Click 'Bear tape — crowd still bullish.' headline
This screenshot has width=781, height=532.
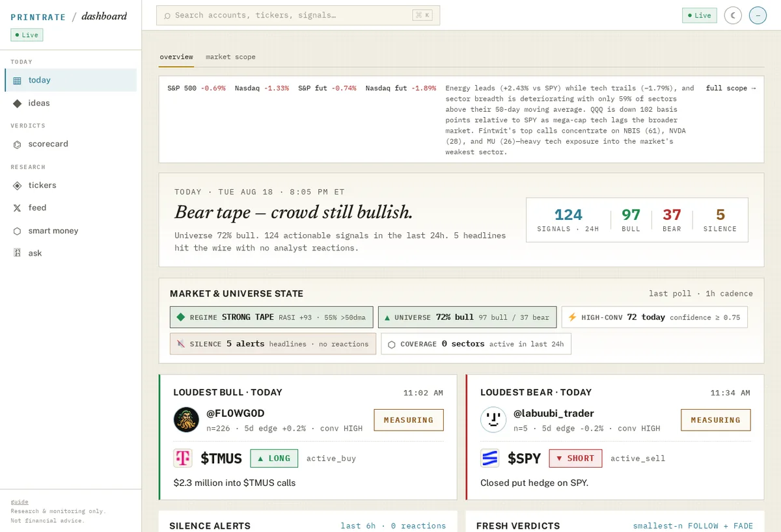point(294,213)
